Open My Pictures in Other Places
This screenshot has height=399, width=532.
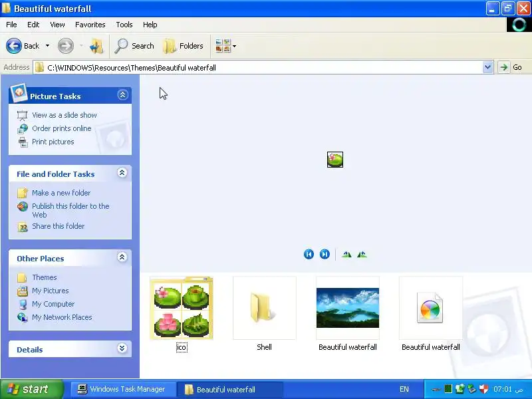click(x=51, y=291)
